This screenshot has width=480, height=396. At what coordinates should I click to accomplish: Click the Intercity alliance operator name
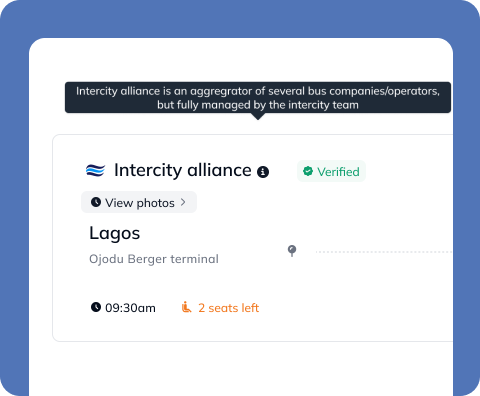tap(183, 170)
